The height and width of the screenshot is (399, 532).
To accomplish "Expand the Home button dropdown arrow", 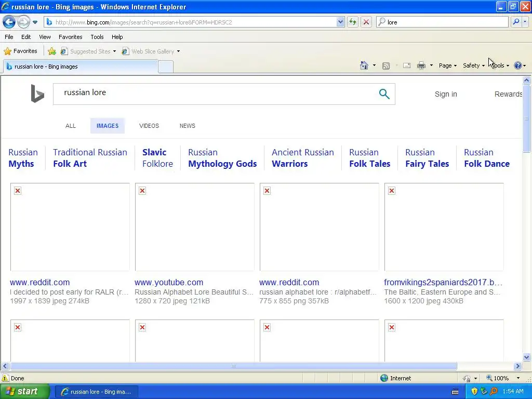I will [x=374, y=65].
